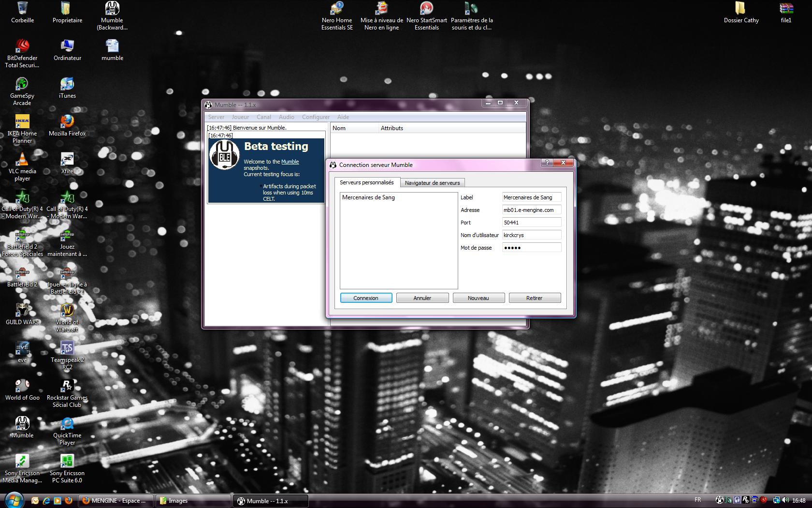Click the Label input field
Screen dimensions: 812x508
click(532, 197)
